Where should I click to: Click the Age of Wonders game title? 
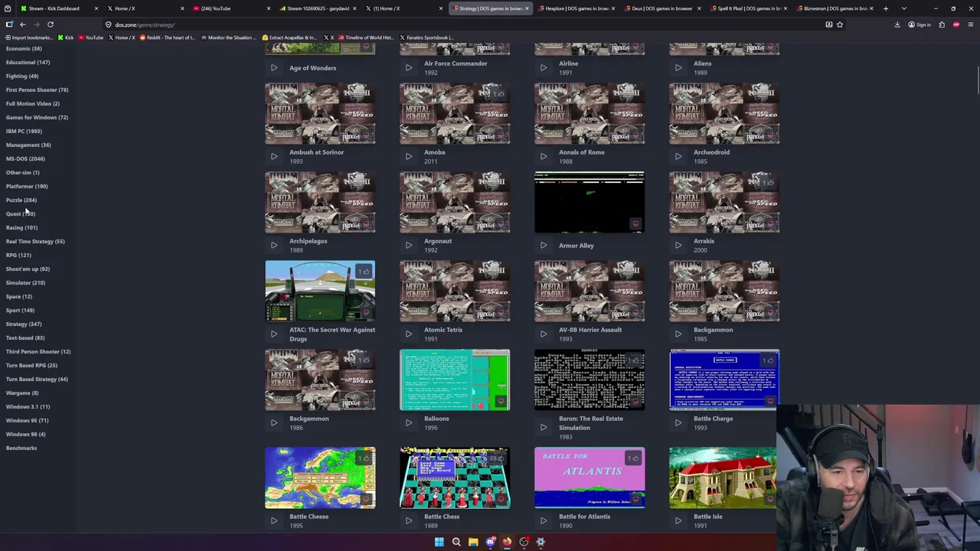click(312, 68)
